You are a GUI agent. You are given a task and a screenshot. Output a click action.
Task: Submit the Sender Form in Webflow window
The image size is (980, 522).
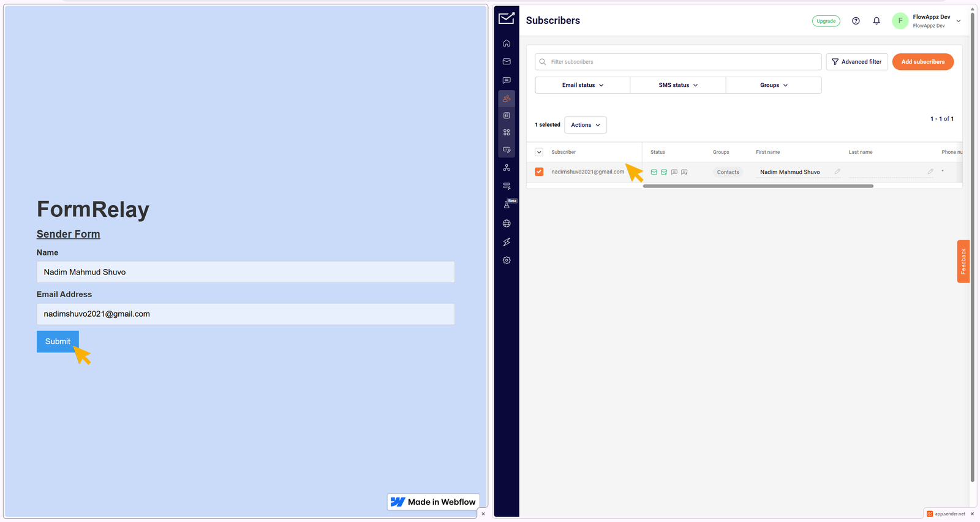58,341
